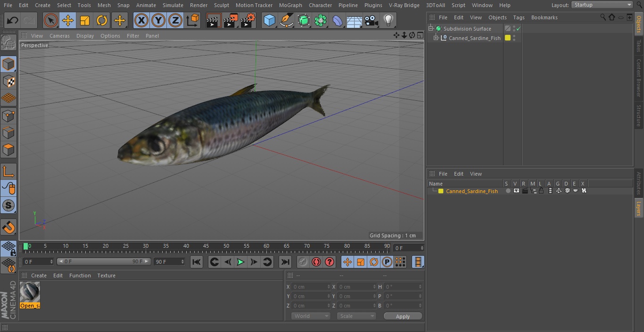Switch to Texture mode
644x332 pixels.
(x=8, y=81)
